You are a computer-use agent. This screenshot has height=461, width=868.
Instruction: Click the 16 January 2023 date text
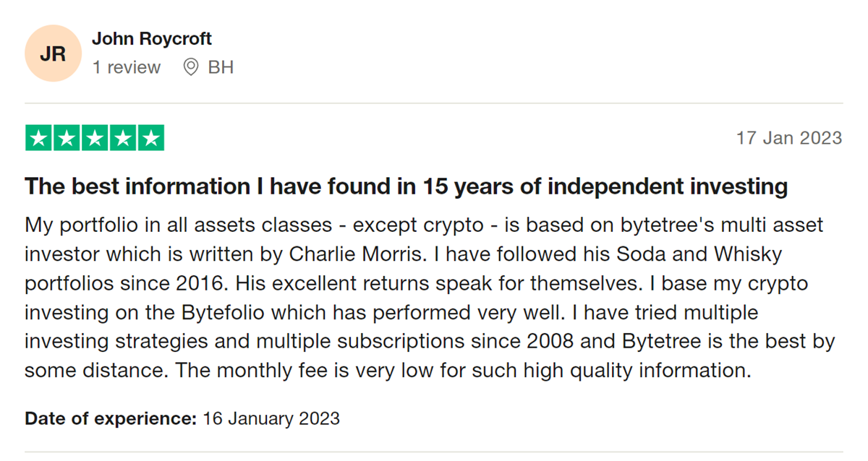pyautogui.click(x=271, y=418)
